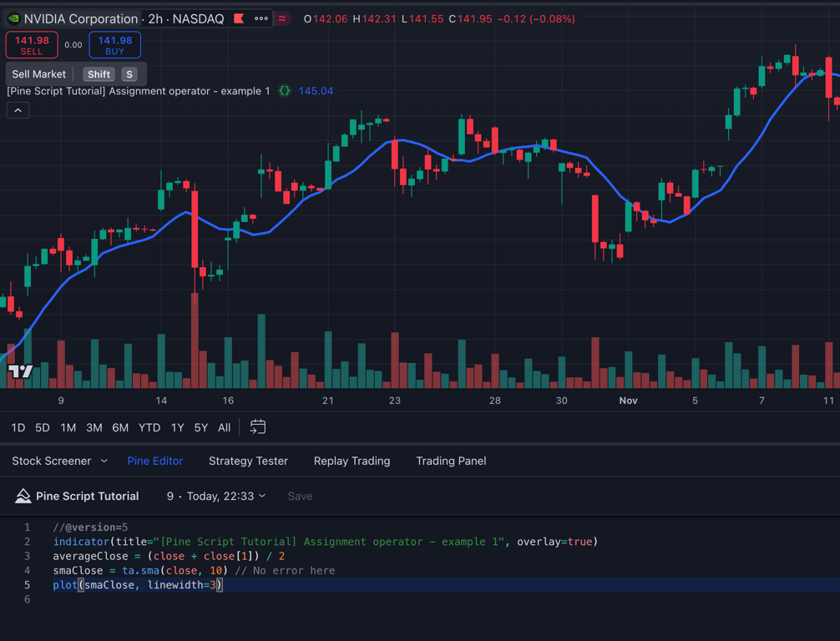Image resolution: width=840 pixels, height=641 pixels.
Task: Switch to the Strategy Tester tab
Action: (248, 461)
